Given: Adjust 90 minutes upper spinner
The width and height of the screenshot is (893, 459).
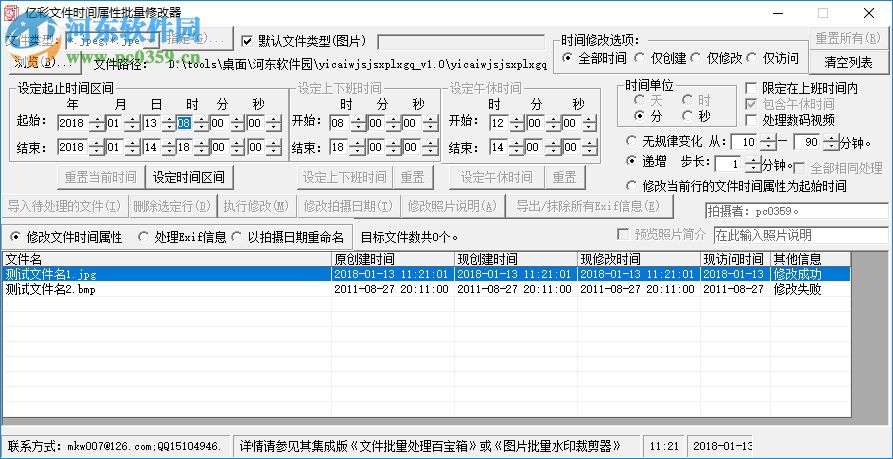Looking at the screenshot, I should (831, 142).
